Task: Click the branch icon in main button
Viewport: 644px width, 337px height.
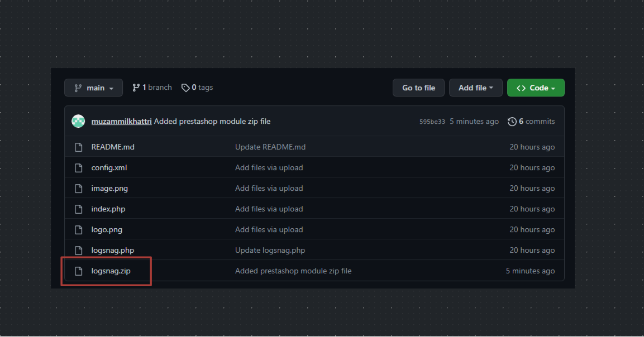Action: (x=78, y=88)
